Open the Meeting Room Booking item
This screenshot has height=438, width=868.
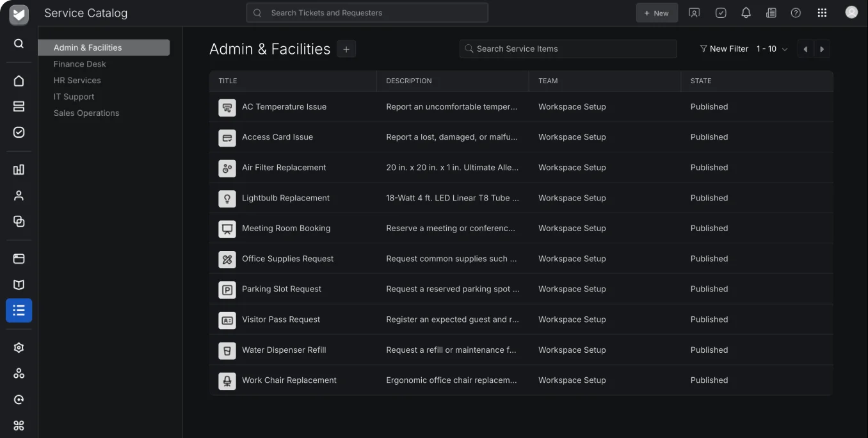point(286,229)
